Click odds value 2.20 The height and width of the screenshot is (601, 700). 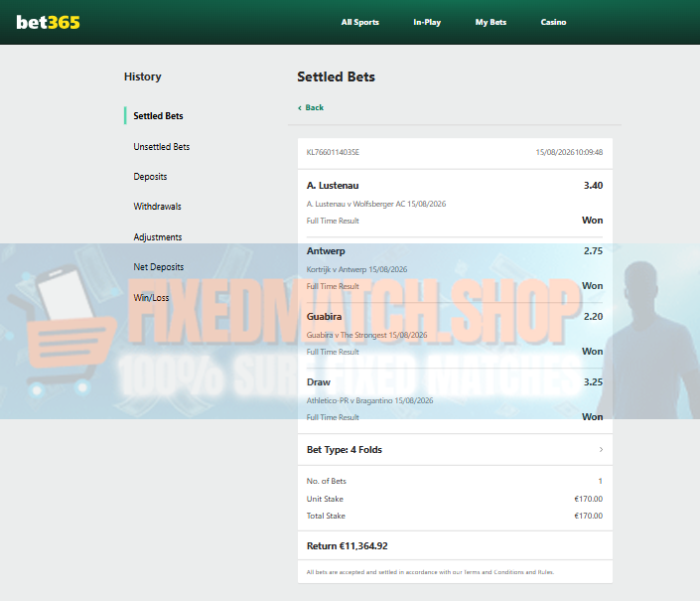(594, 317)
